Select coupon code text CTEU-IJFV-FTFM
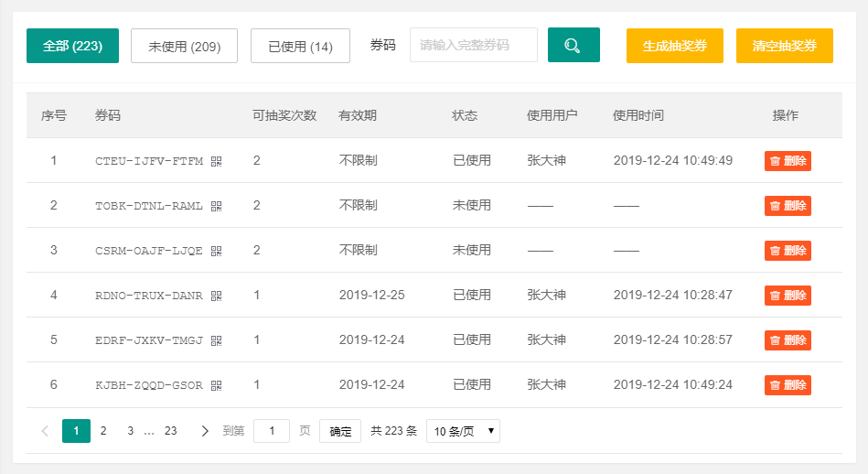 (x=149, y=161)
